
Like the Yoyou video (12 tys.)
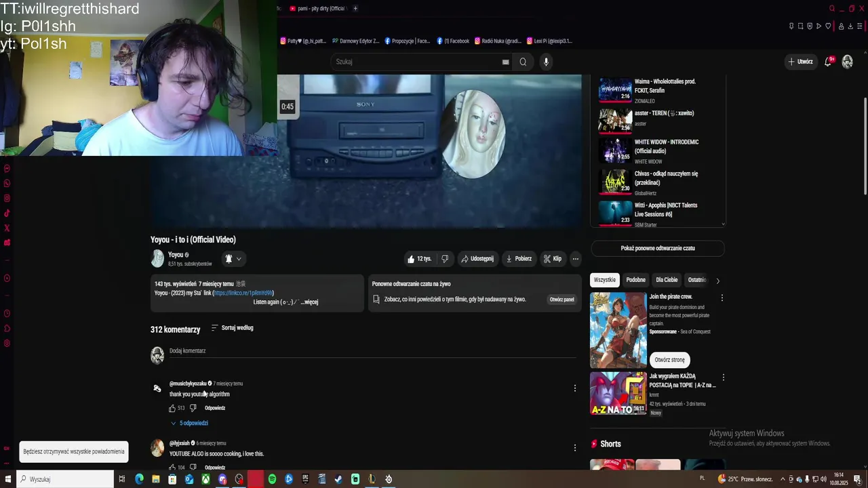click(x=419, y=259)
